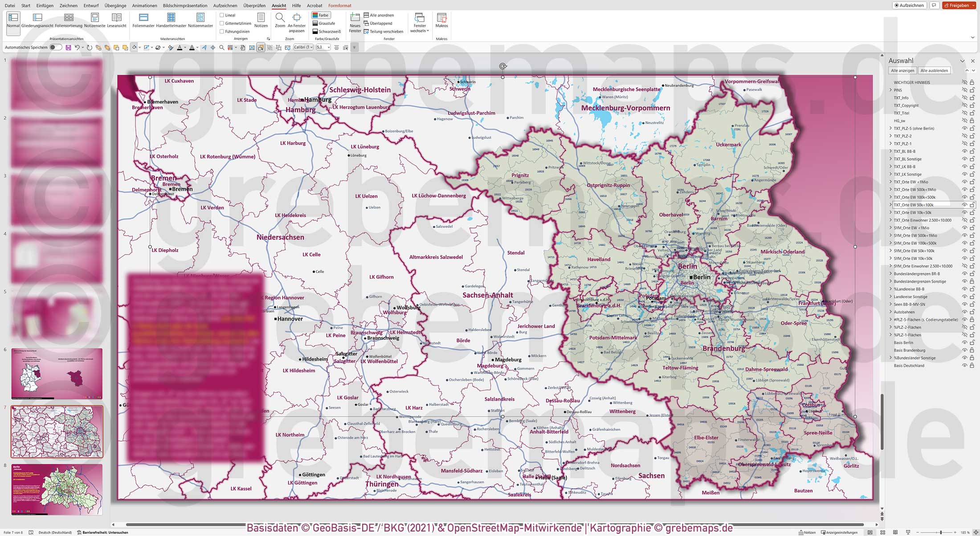Viewport: 980px width, 536px height.
Task: Open the Folienmaster view
Action: (143, 20)
